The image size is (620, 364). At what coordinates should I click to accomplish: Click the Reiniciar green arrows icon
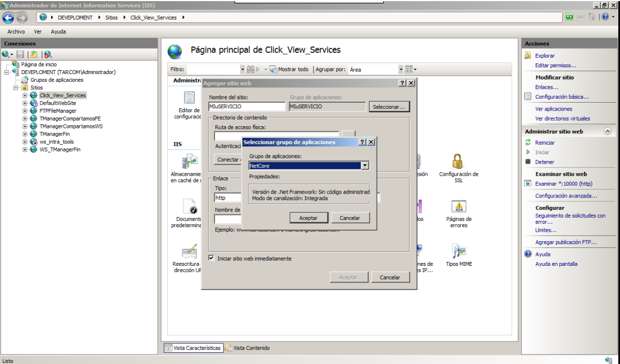[528, 142]
